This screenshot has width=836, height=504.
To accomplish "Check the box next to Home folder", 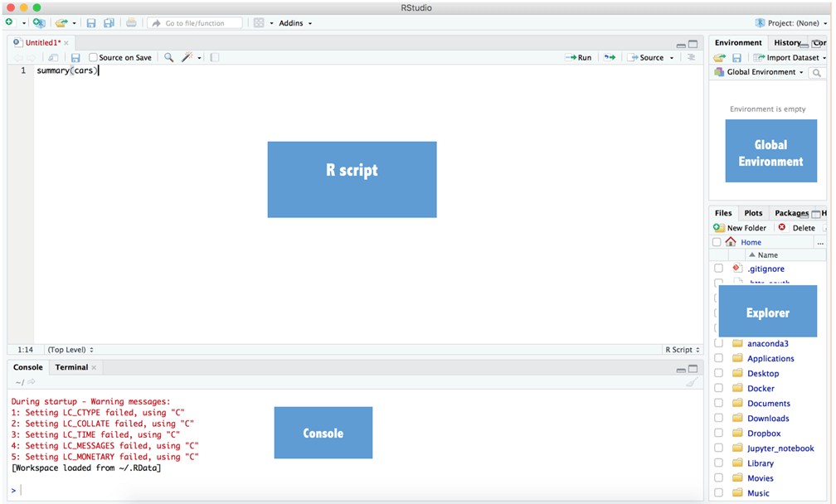I will click(717, 241).
